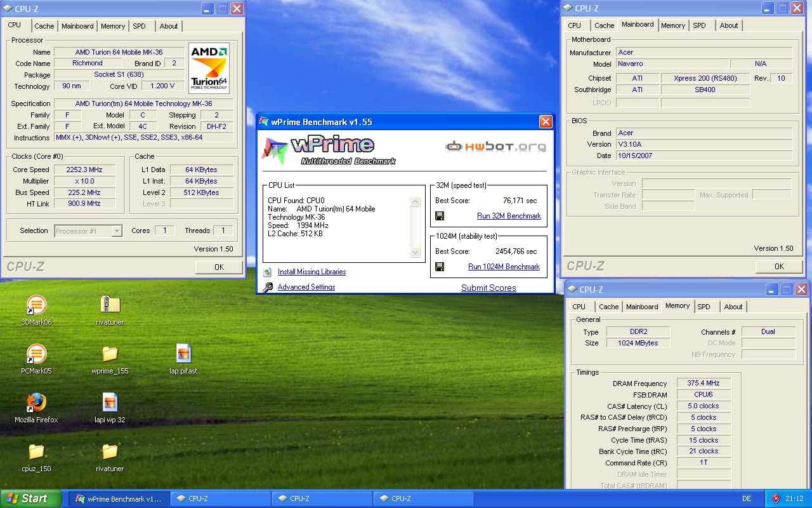Click OK in the Mainboard CPU-Z window
The image size is (812, 508).
(x=779, y=267)
